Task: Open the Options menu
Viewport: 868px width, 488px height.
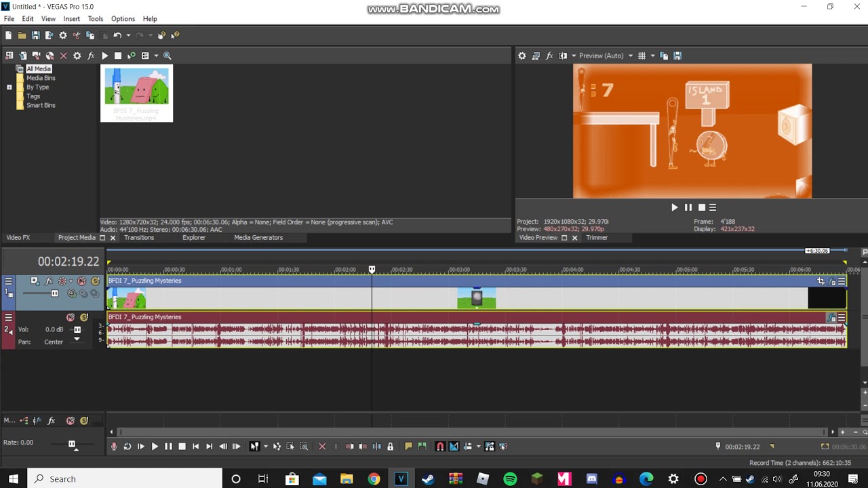Action: pos(123,19)
